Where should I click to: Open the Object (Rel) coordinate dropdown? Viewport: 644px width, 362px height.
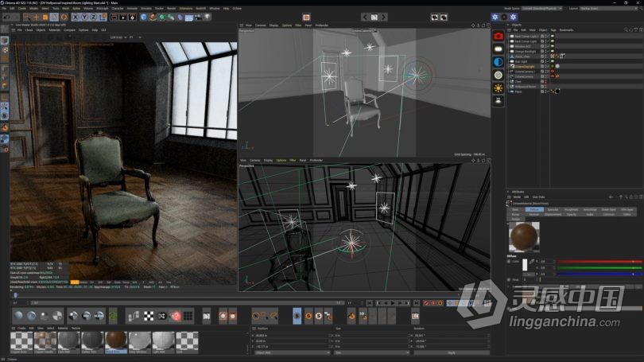click(292, 352)
